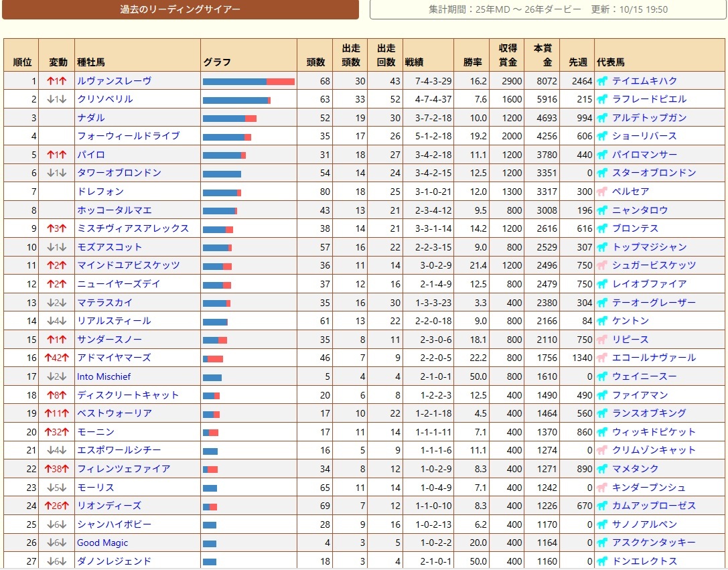728x570 pixels.
Task: Open the ルヴァンスレーヴ sire link
Action: coord(114,81)
